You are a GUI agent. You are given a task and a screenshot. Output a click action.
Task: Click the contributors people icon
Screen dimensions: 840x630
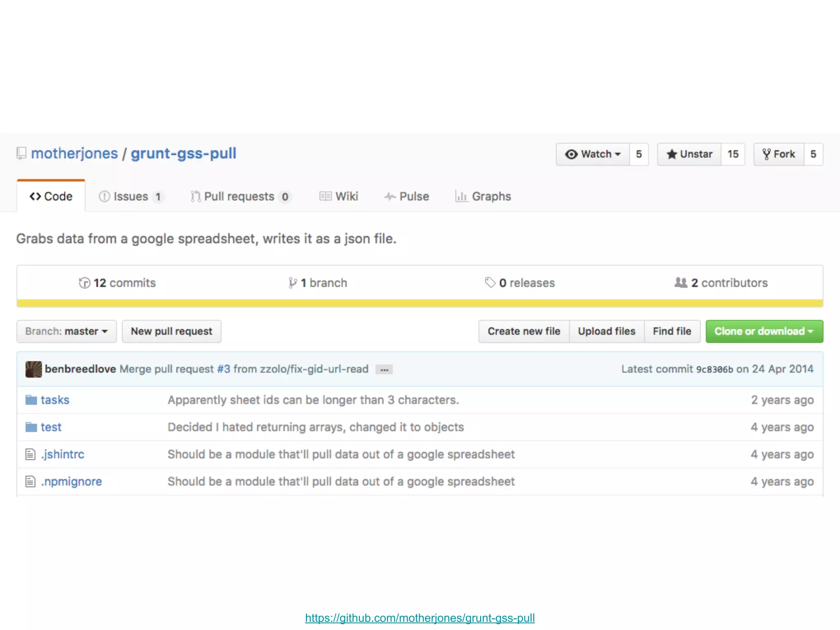click(x=681, y=283)
